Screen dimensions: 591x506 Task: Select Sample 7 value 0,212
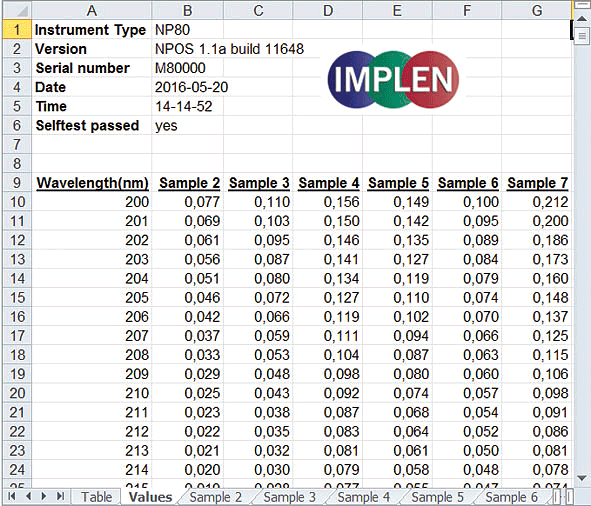[537, 202]
